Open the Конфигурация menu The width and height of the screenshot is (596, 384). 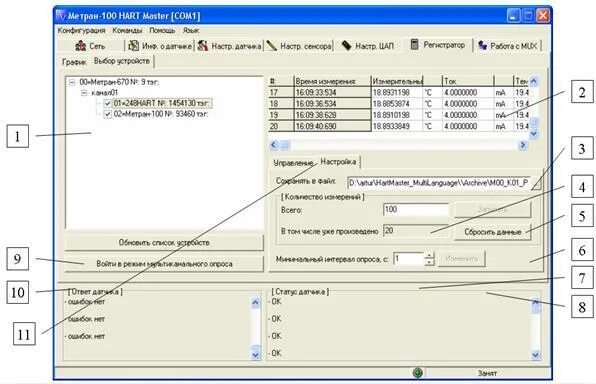[x=81, y=30]
